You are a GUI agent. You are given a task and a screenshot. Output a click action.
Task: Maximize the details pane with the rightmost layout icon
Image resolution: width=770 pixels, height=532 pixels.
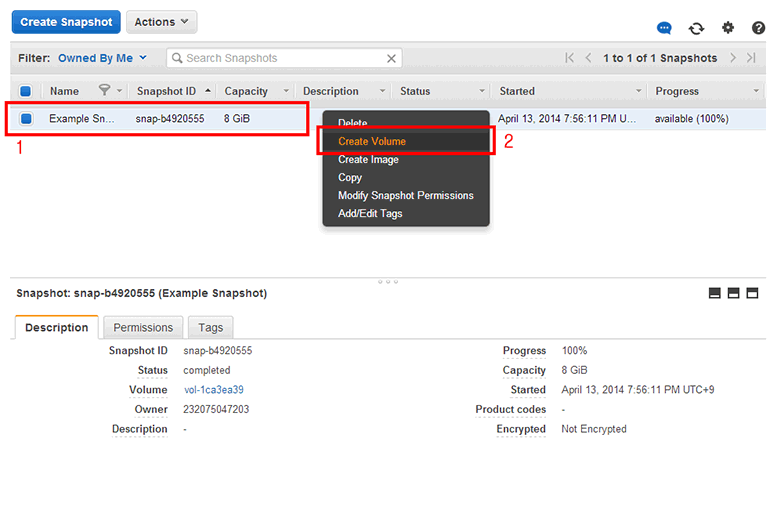[x=753, y=293]
